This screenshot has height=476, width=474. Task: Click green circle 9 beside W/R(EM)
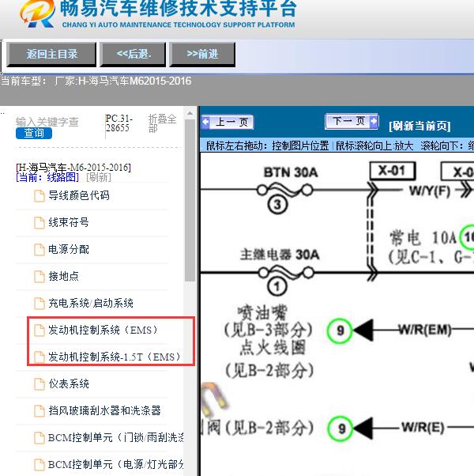(x=340, y=331)
